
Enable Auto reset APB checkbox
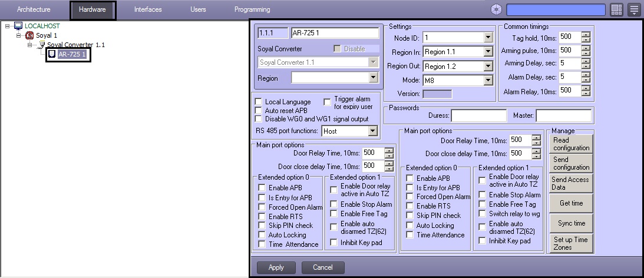click(258, 111)
